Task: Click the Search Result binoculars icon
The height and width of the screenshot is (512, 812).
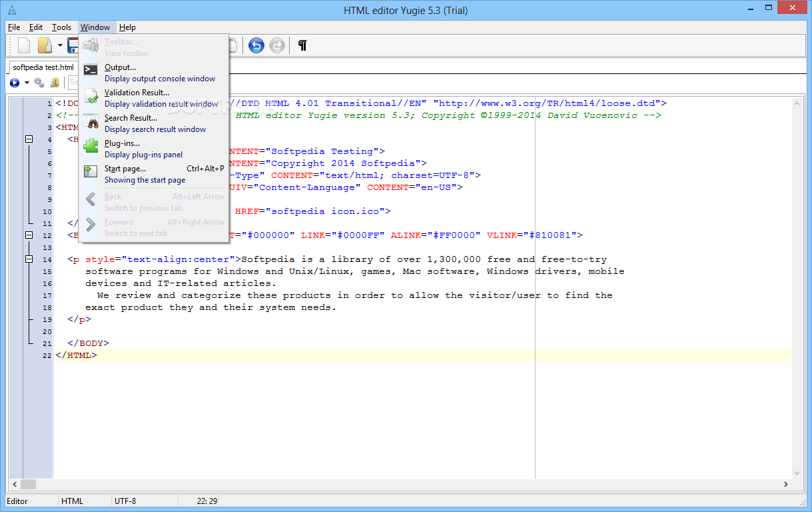Action: 92,121
